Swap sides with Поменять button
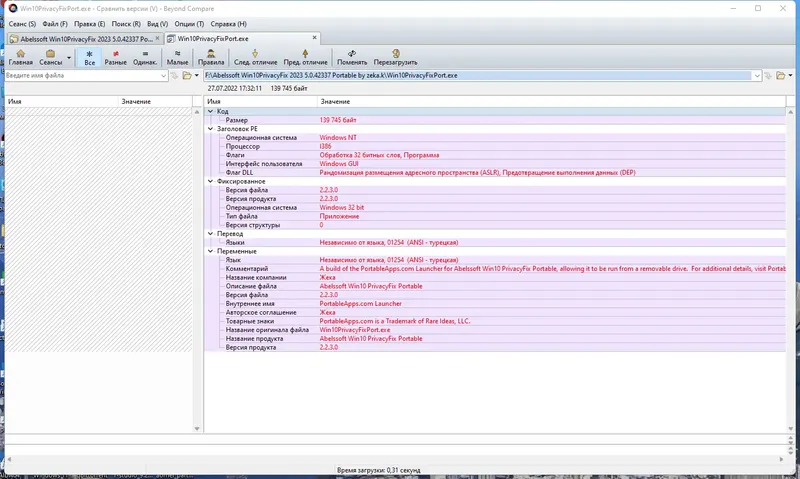800x479 pixels. tap(352, 57)
